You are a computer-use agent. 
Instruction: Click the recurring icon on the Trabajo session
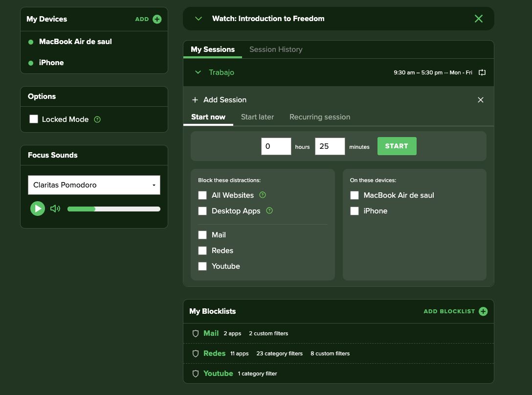[482, 72]
